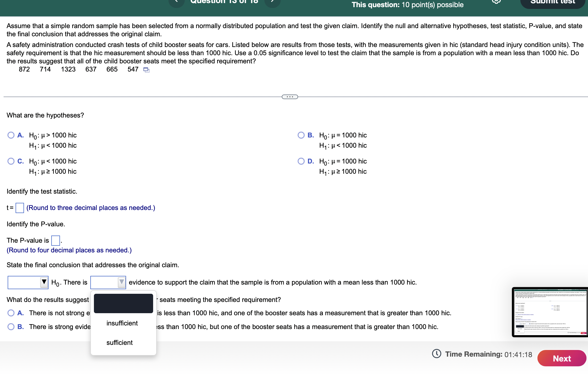Viewport: 588px width, 375px height.
Task: Click the copy-data icon beside value 547
Action: pyautogui.click(x=146, y=69)
